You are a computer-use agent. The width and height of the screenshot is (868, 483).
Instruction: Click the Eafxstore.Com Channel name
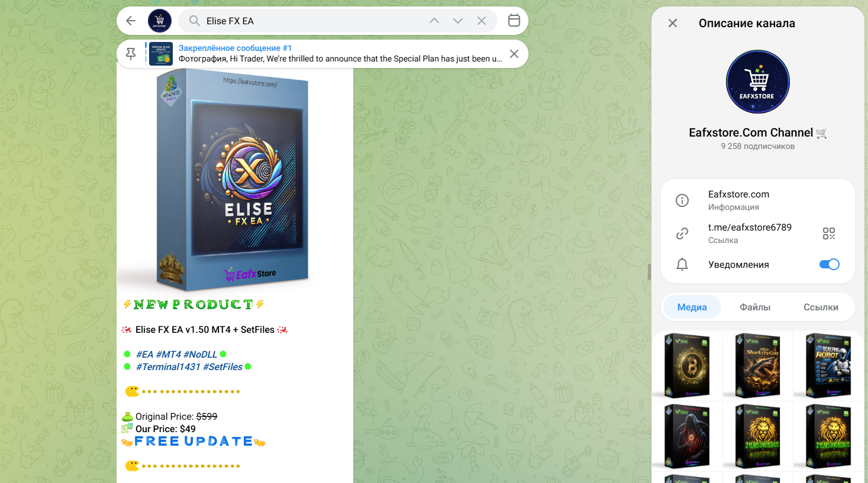point(751,132)
